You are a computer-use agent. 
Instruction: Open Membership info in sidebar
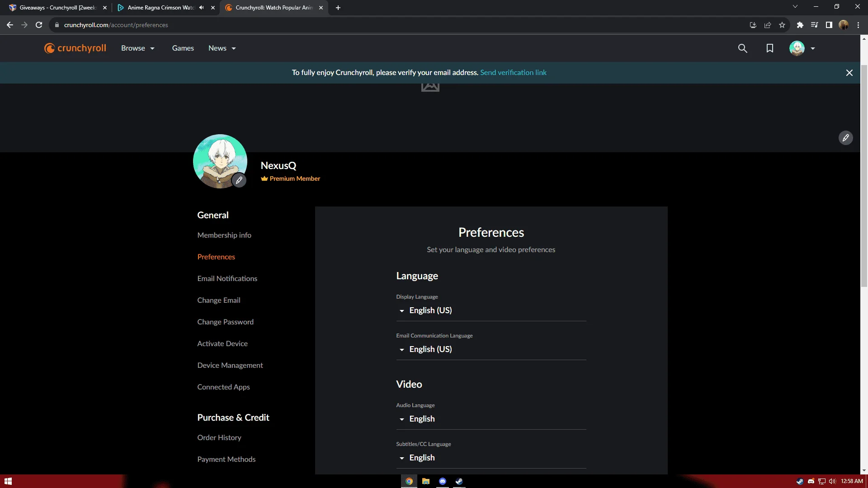(x=224, y=235)
